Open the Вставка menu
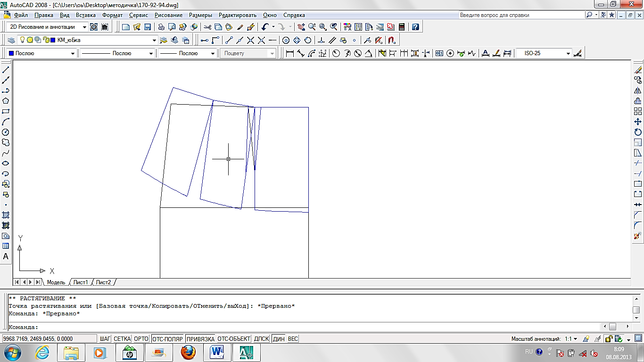Viewport: 644px width, 362px height. click(86, 15)
